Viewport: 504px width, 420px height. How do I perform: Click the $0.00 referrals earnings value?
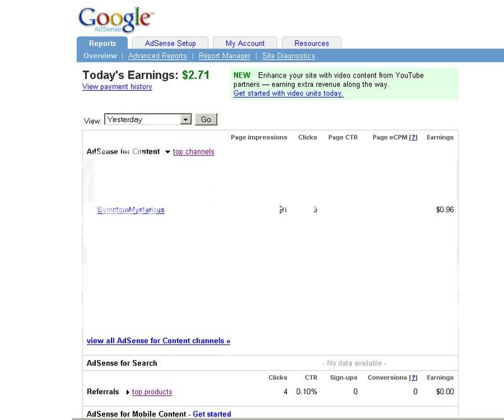[x=445, y=392]
